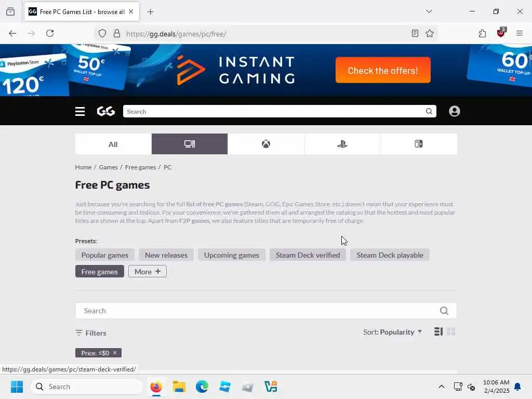Close the Free PC Games List tab

click(131, 11)
